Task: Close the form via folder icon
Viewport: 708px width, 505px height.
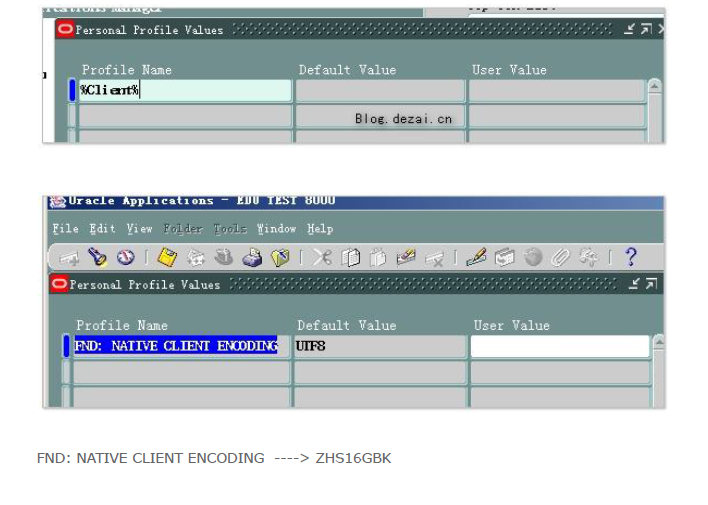Action: pyautogui.click(x=280, y=257)
